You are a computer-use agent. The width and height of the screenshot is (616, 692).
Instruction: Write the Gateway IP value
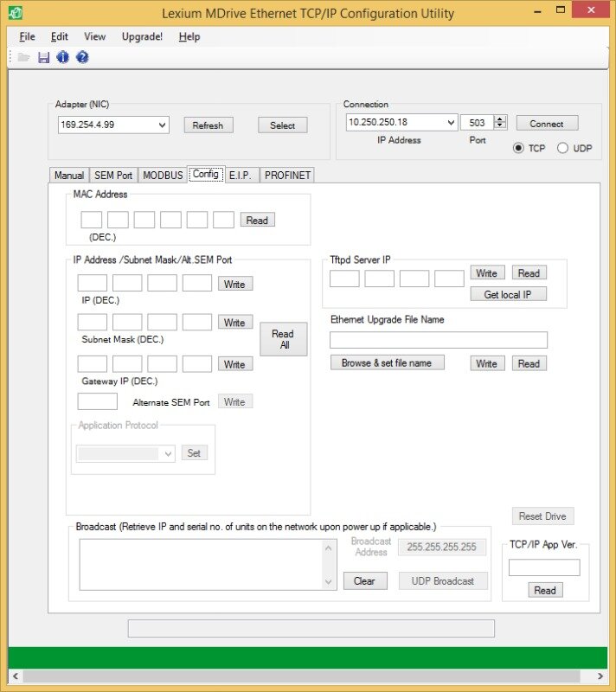(x=234, y=364)
